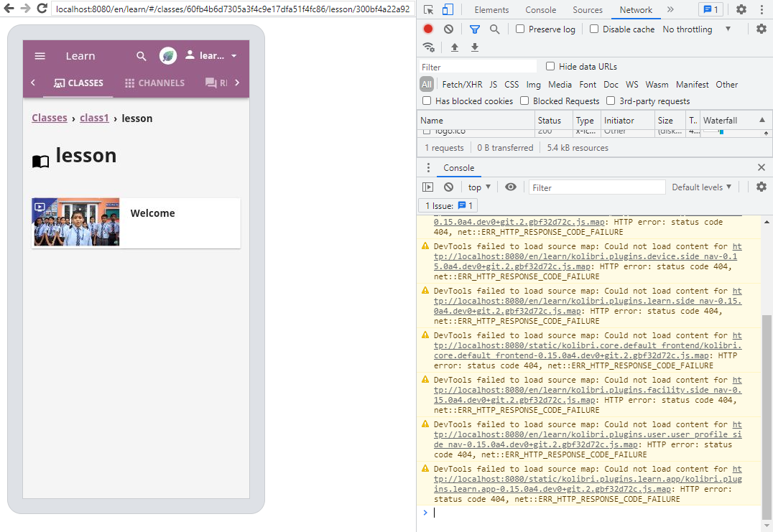Switch to the CLASSES tab

(x=78, y=83)
